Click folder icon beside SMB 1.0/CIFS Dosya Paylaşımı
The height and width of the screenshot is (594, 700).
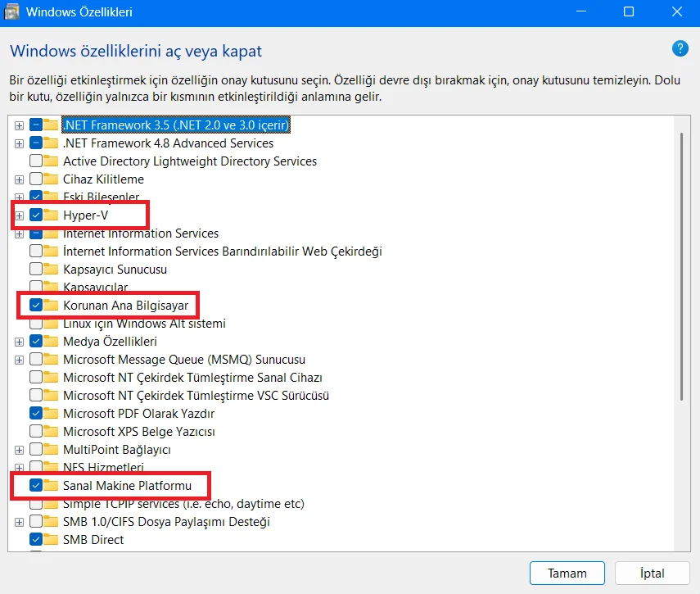[x=51, y=522]
